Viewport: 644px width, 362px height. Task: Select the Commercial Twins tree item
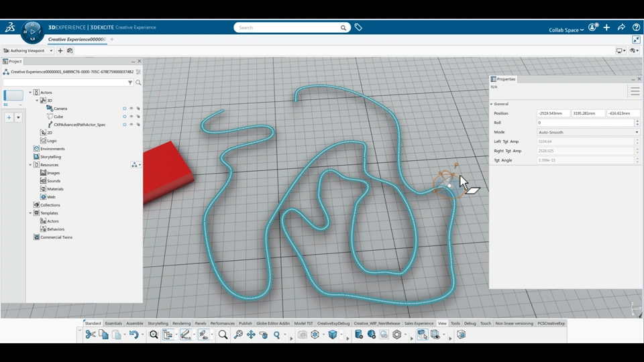tap(56, 237)
